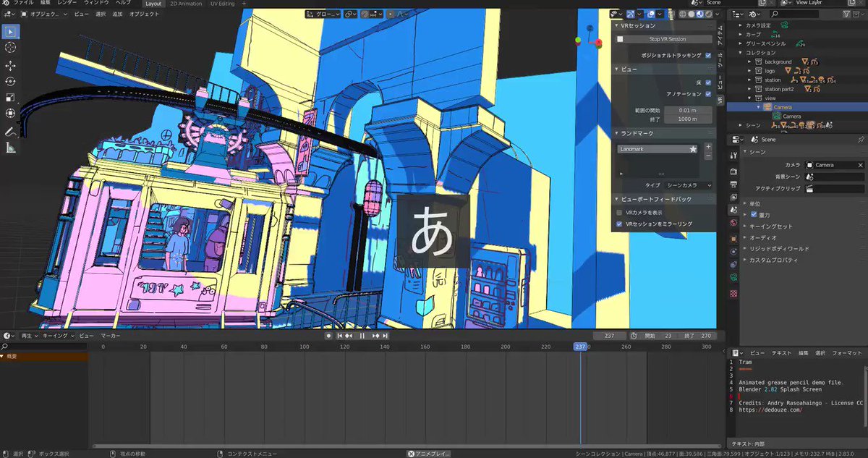
Task: Add a landmark with the plus button
Action: pos(708,147)
